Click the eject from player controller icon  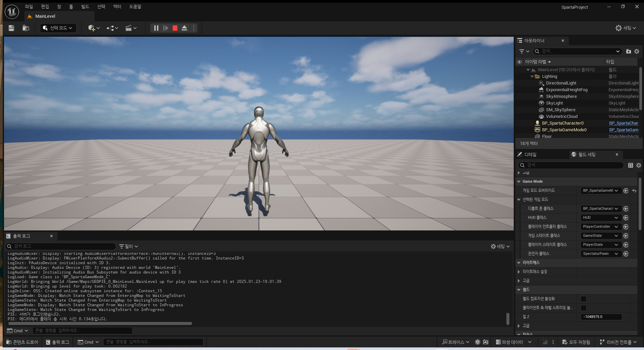pyautogui.click(x=184, y=28)
